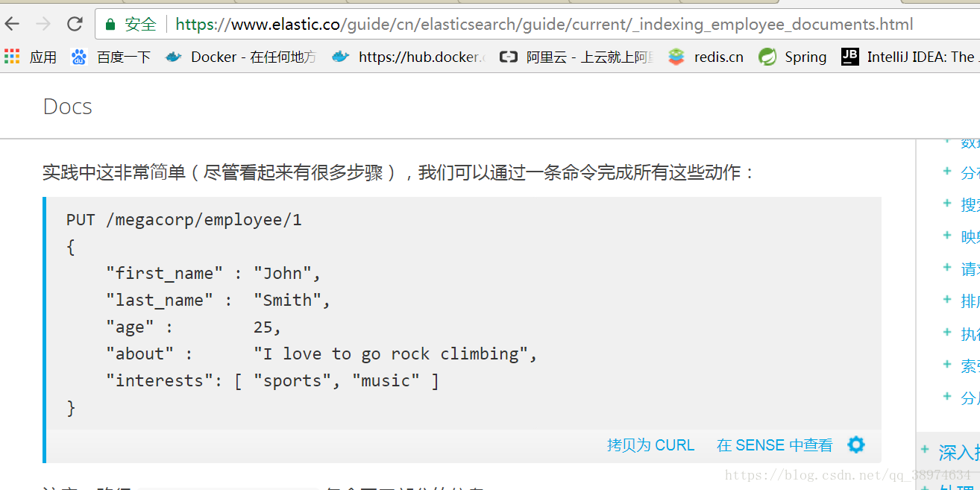Click the paragraph beginning 实践中这非常简单

399,173
